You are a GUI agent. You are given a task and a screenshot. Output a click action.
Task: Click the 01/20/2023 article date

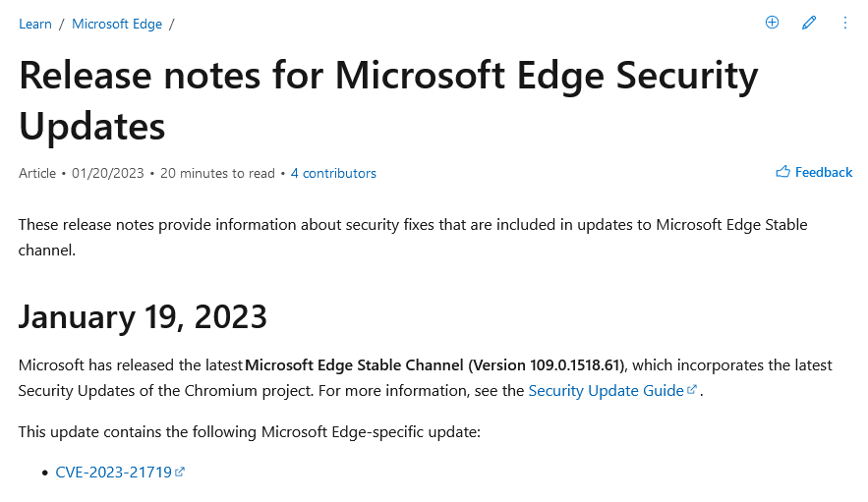coord(108,173)
